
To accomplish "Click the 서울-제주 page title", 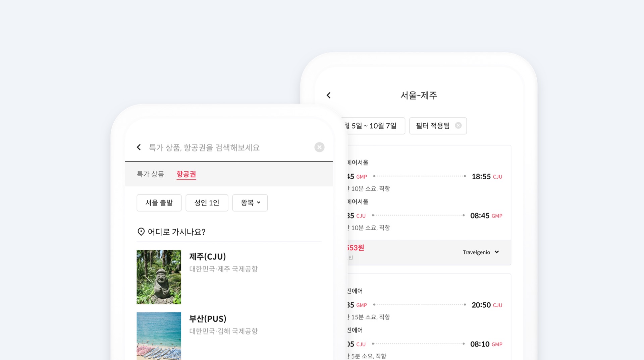I will (419, 95).
